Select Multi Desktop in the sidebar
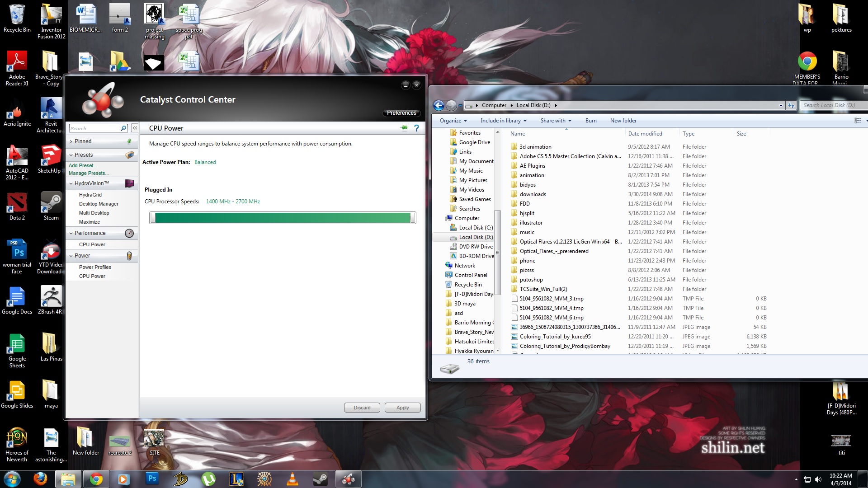 pos(94,213)
